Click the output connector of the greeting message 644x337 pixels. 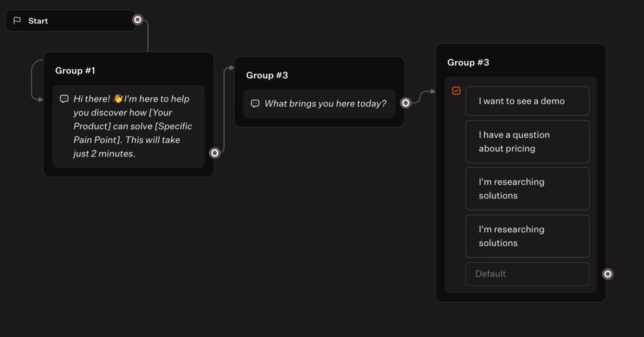pos(215,153)
